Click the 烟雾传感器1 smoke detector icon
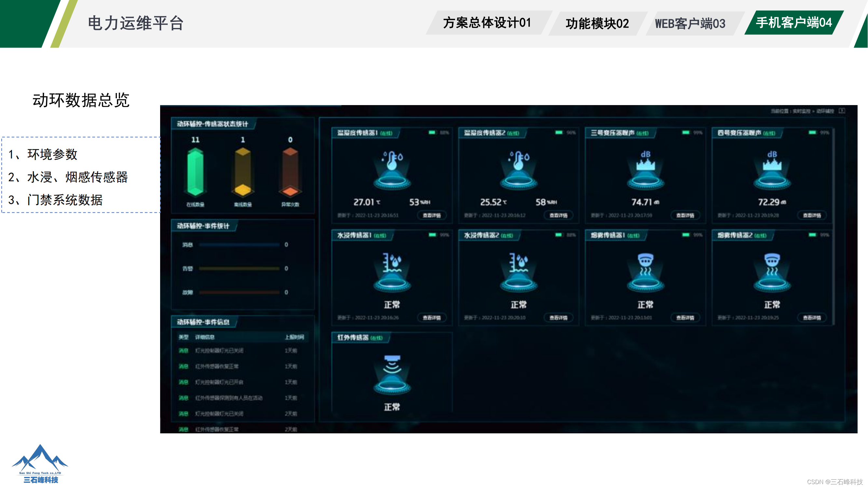 pos(645,264)
